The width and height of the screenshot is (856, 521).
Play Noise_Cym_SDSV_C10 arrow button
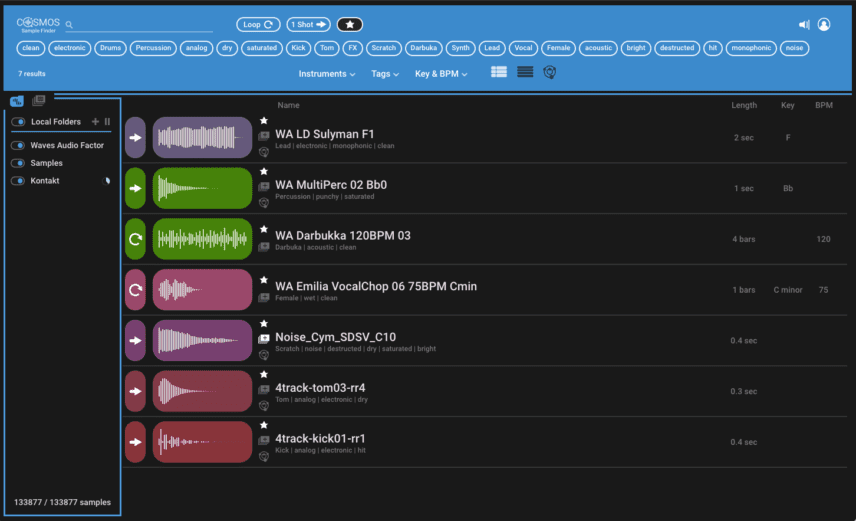135,341
